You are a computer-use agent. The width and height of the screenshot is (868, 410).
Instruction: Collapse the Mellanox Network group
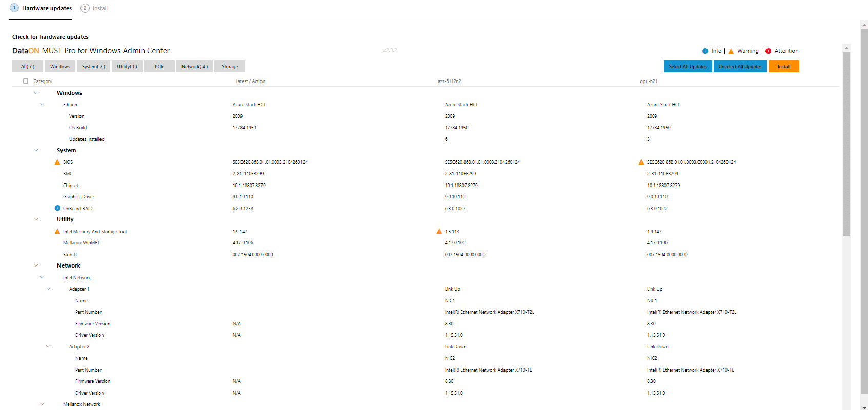42,404
